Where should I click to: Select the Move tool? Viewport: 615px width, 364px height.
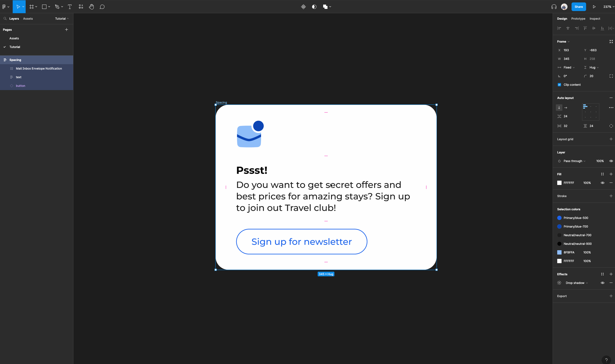(18, 7)
